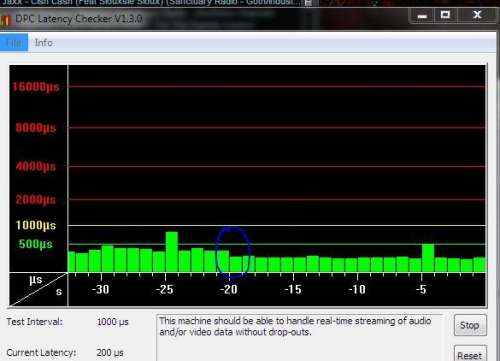
Task: Click the -15 time axis label
Action: (x=293, y=289)
